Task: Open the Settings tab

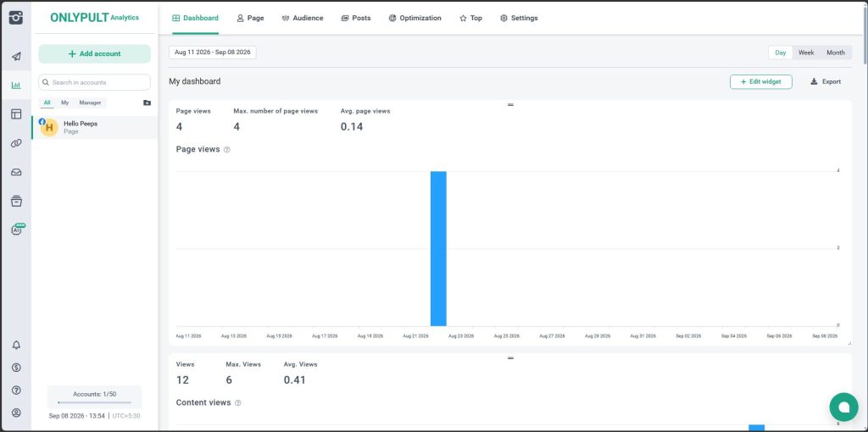Action: click(x=519, y=19)
